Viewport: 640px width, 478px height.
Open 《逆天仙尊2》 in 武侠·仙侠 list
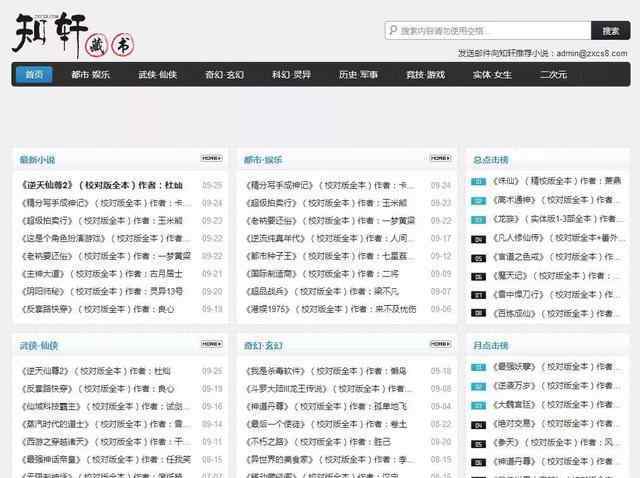coord(96,371)
